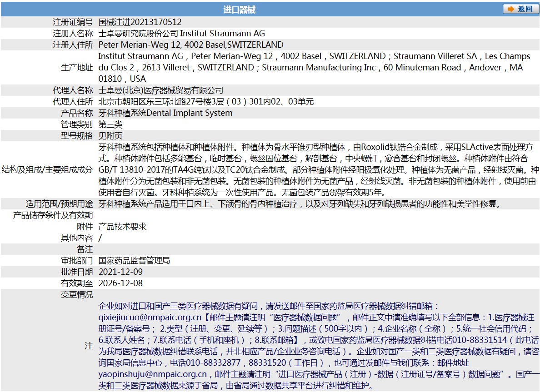The width and height of the screenshot is (540, 392).
Task: Click intended use text 牙科种植系统产品适用于口内上
Action: (154, 204)
